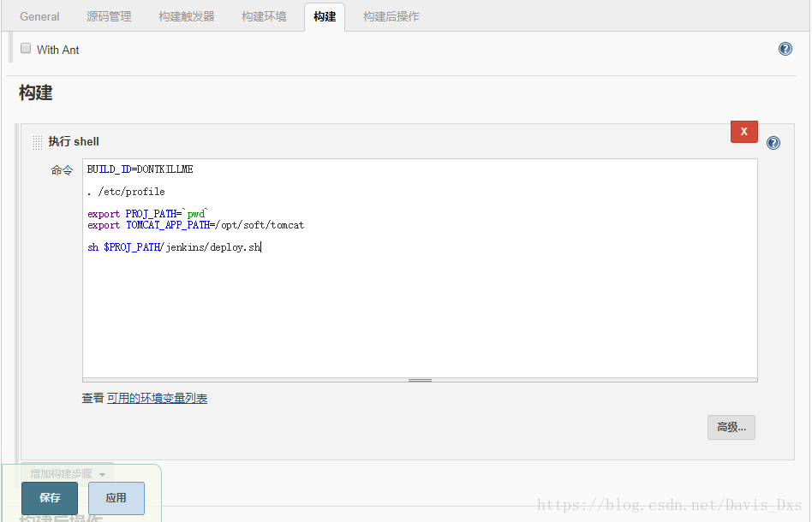
Task: Click the BUILD_ID=DONTKILLME line
Action: click(140, 169)
